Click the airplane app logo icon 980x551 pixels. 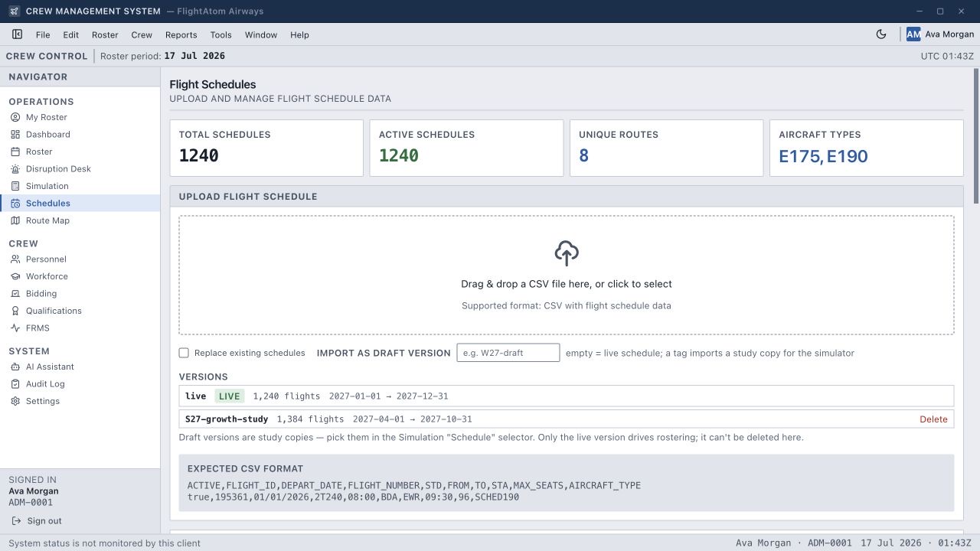point(15,11)
